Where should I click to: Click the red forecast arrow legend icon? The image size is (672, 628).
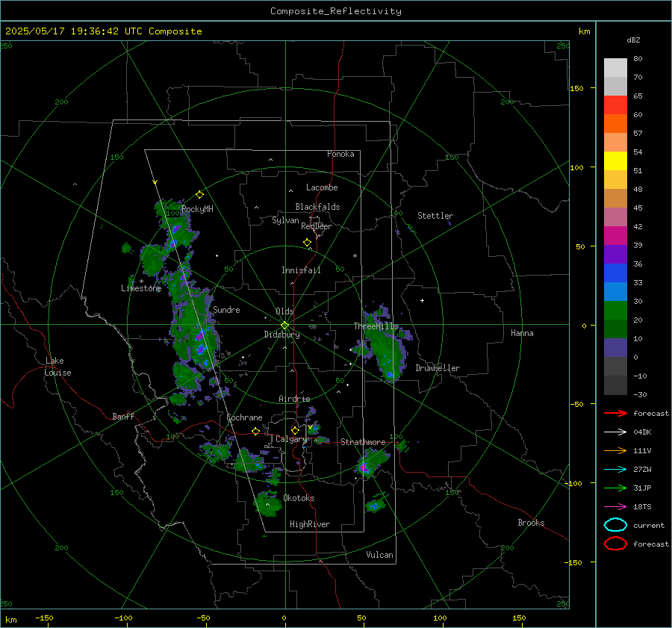[615, 413]
